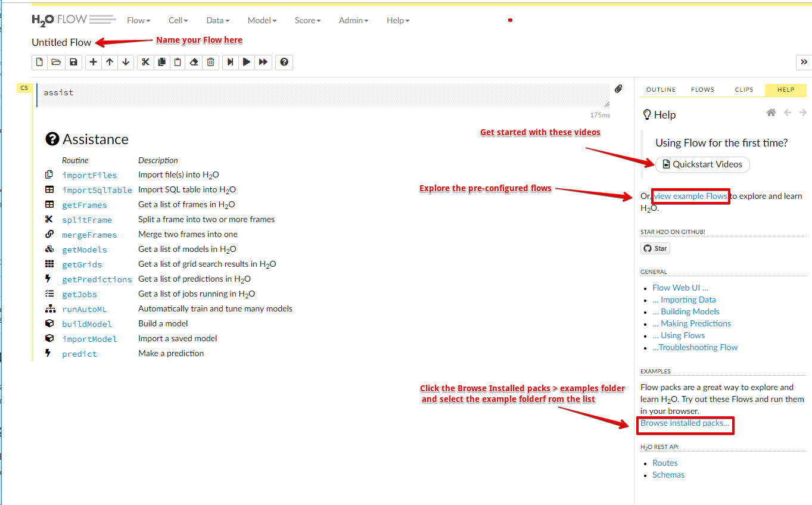Screen dimensions: 812x505
Task: Switch to the OUTLINE tab
Action: [661, 90]
